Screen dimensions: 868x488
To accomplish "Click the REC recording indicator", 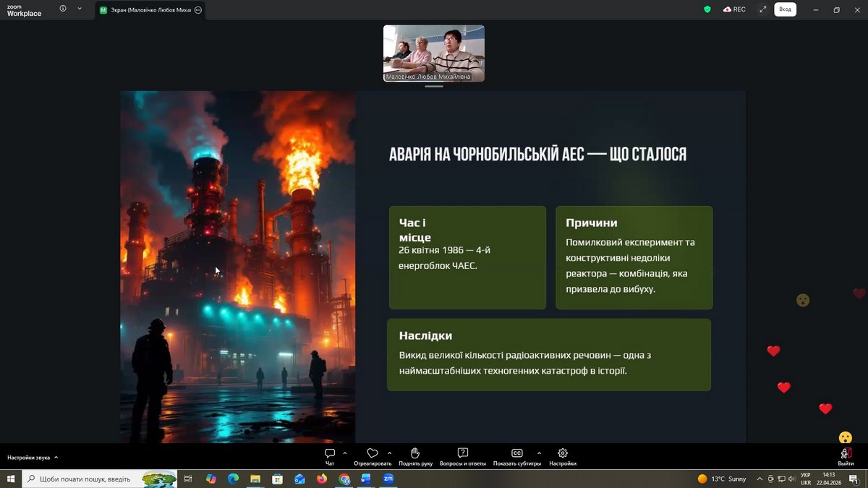I will click(x=734, y=9).
